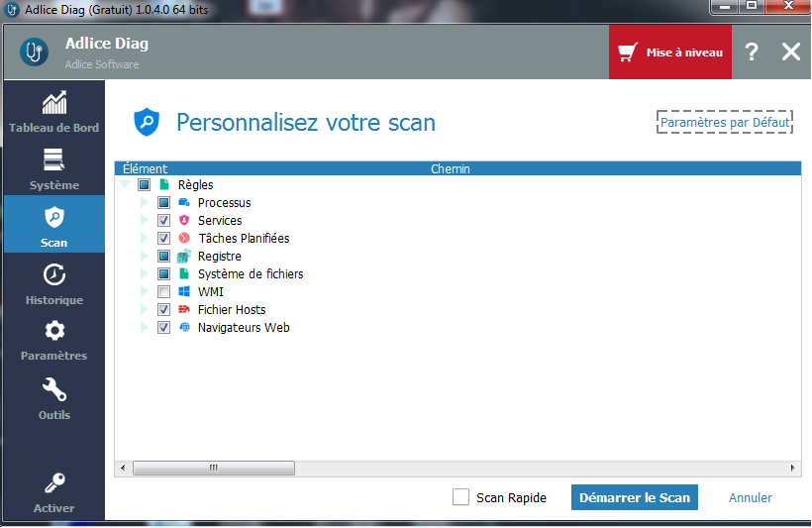812x528 pixels.
Task: Uncheck the Tâches Planifiées checkbox
Action: click(163, 239)
